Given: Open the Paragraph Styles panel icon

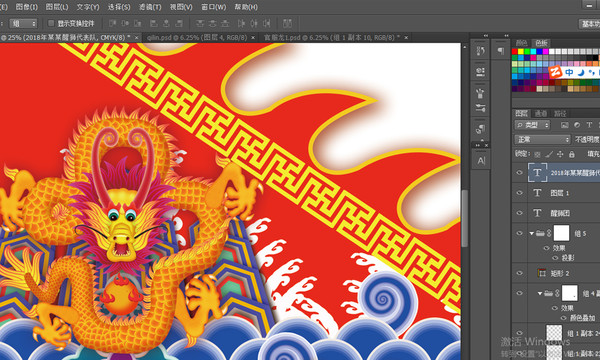Looking at the screenshot, I should [x=480, y=129].
